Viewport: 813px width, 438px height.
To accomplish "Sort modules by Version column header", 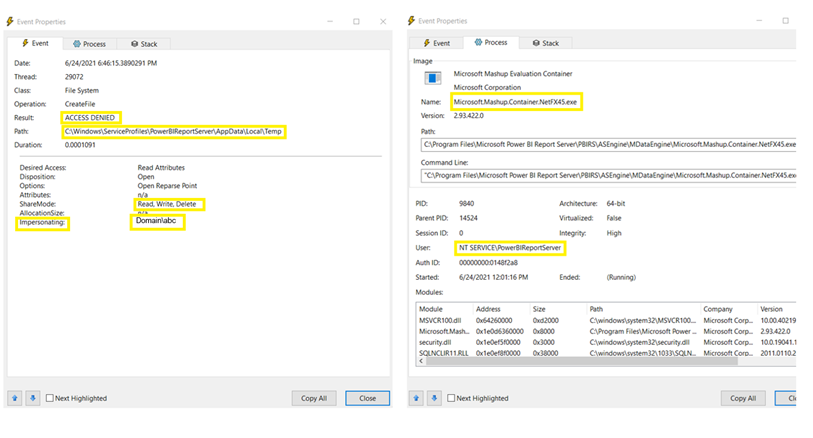I will (x=777, y=309).
